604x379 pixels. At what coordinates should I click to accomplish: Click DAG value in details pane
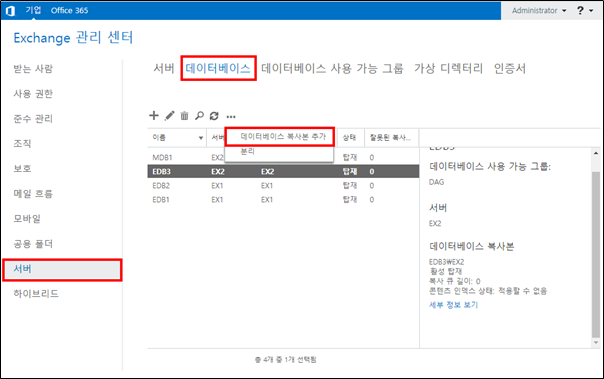(436, 182)
